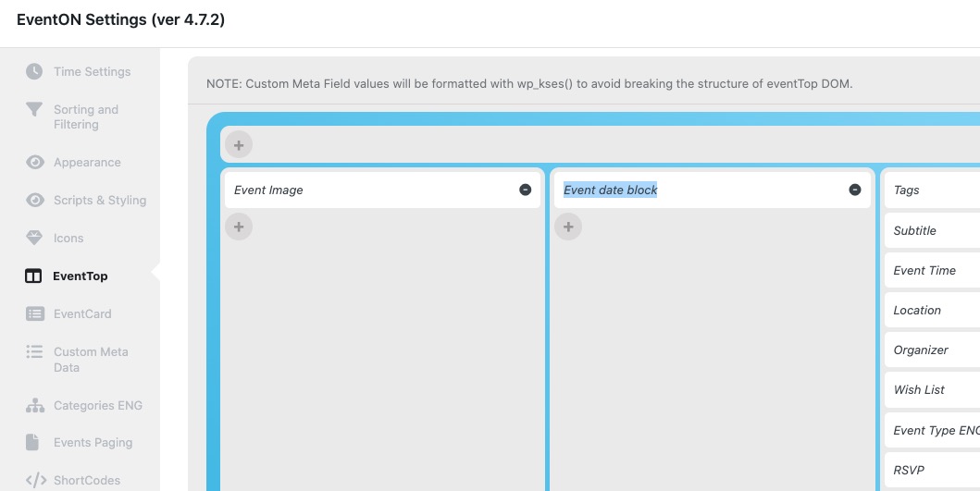
Task: Click the Icons diamond icon
Action: pos(34,238)
